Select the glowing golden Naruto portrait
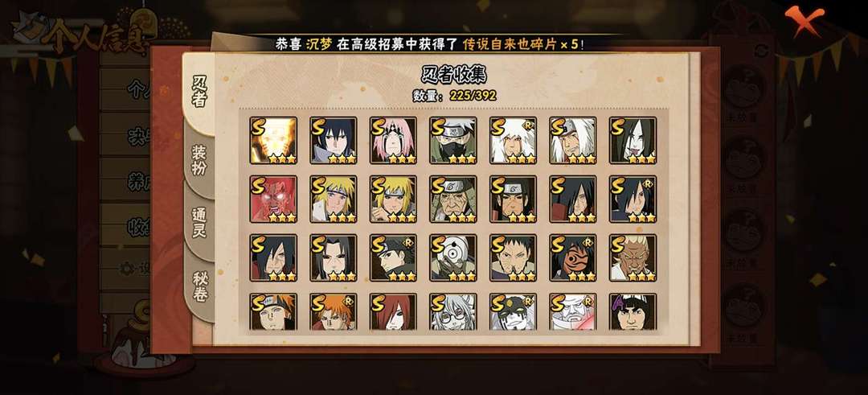 (x=273, y=140)
